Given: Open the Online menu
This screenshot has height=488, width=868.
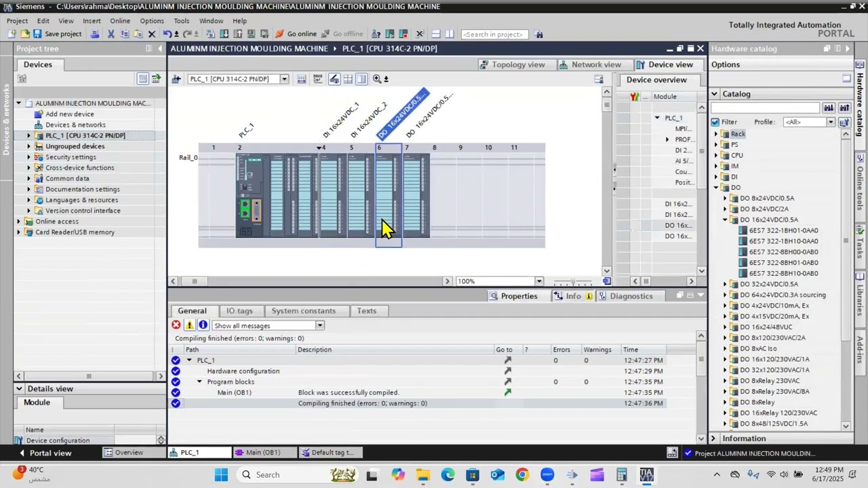Looking at the screenshot, I should [x=120, y=21].
